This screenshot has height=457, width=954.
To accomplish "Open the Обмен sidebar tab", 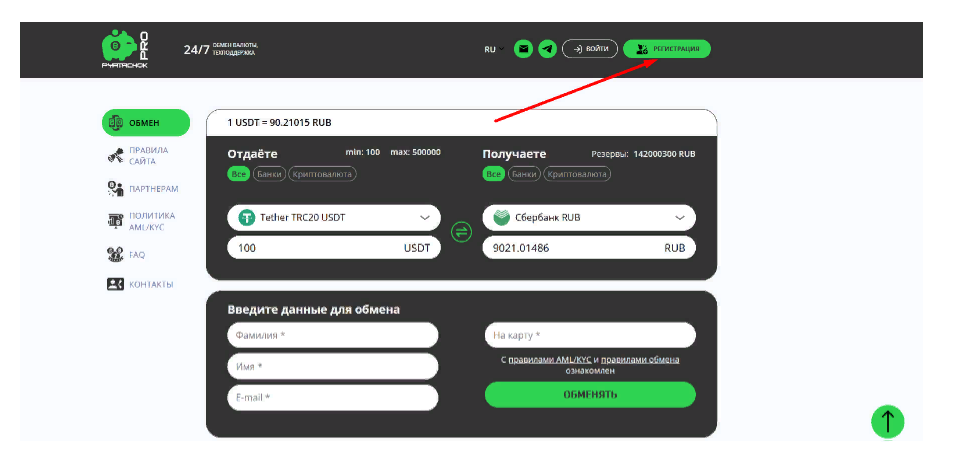I will tap(145, 123).
